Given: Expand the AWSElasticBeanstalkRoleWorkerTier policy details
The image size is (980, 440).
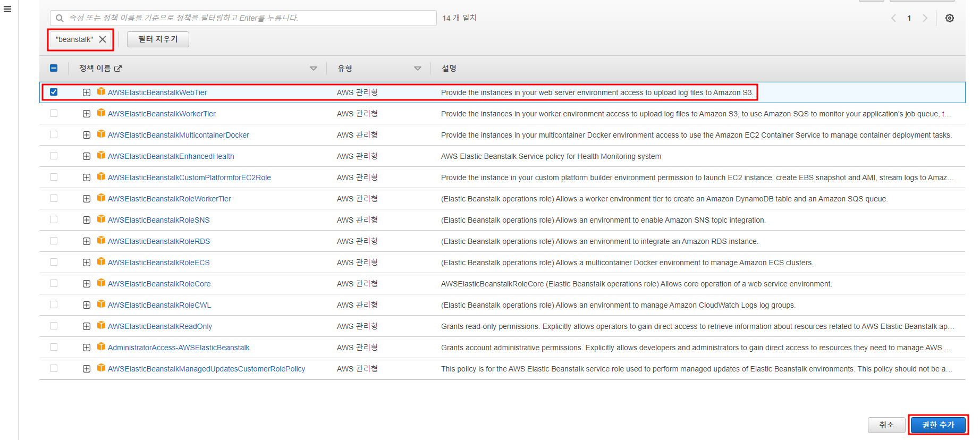Looking at the screenshot, I should tap(87, 199).
